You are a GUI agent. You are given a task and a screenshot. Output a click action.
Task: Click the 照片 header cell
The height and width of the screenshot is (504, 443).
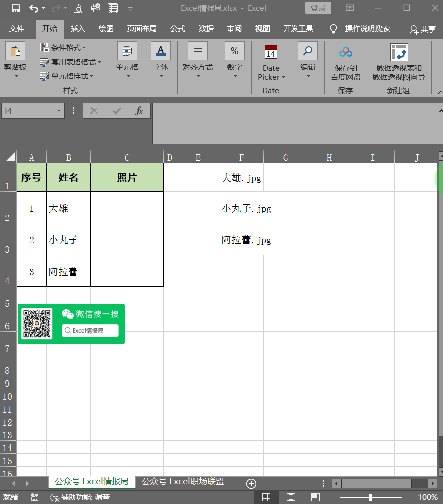[127, 177]
